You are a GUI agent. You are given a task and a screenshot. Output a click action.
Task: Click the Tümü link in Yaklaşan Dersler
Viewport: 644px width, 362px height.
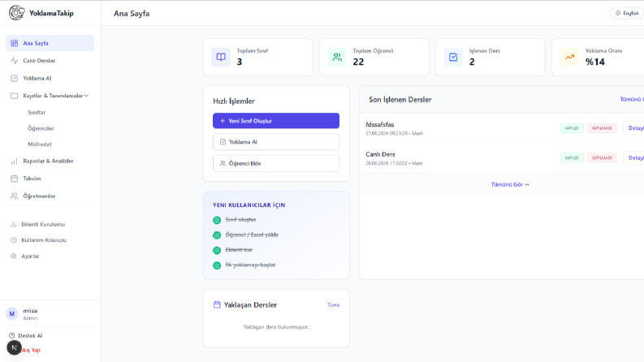coord(333,305)
